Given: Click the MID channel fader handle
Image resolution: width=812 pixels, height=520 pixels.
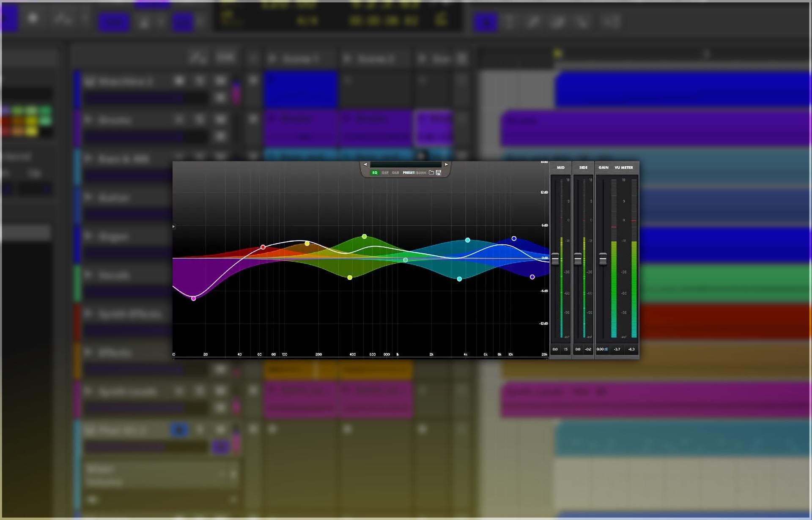Looking at the screenshot, I should [x=555, y=259].
